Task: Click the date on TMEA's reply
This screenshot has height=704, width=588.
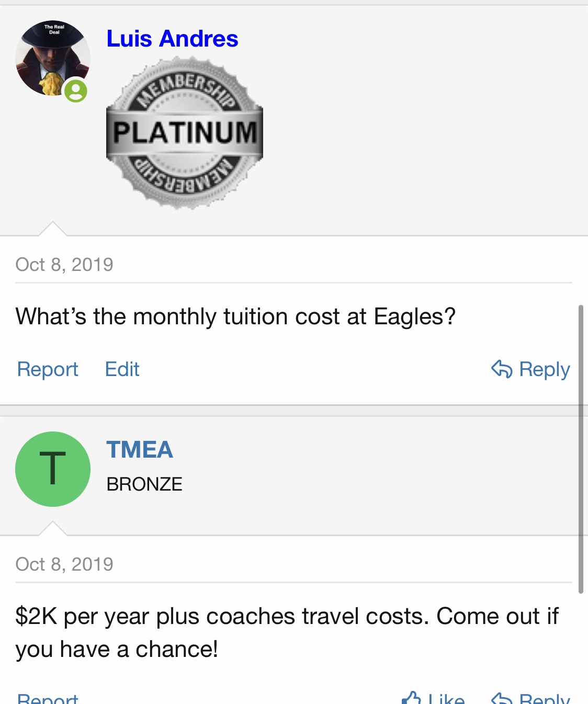Action: tap(64, 564)
